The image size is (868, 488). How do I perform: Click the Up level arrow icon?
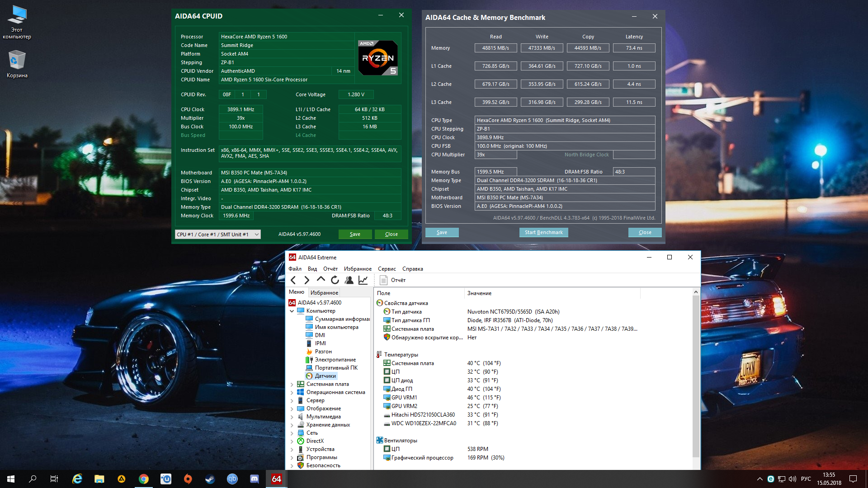pyautogui.click(x=321, y=280)
